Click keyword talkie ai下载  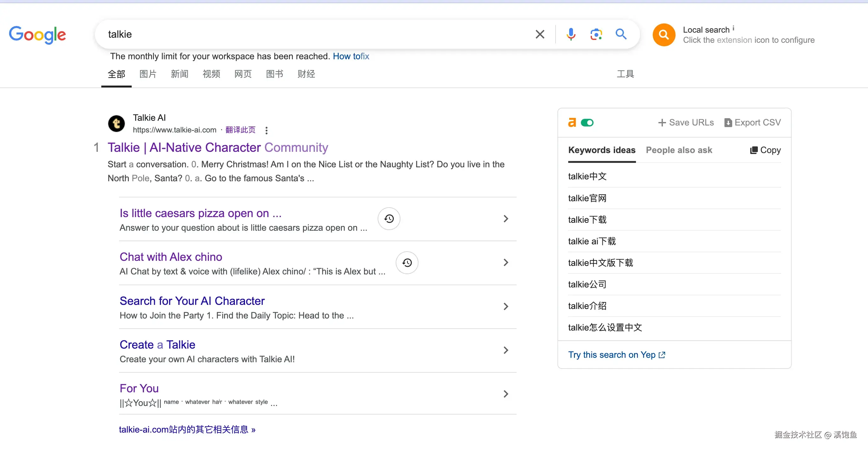click(x=592, y=241)
